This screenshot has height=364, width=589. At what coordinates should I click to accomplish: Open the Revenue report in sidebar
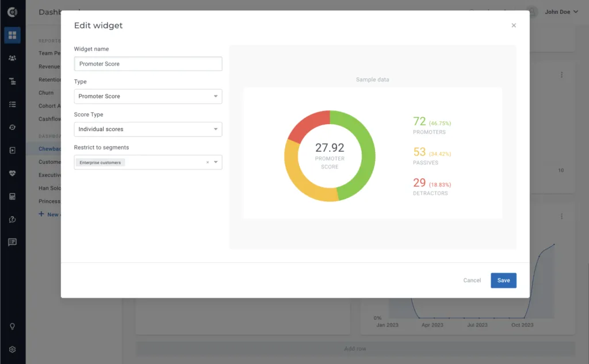coord(49,67)
